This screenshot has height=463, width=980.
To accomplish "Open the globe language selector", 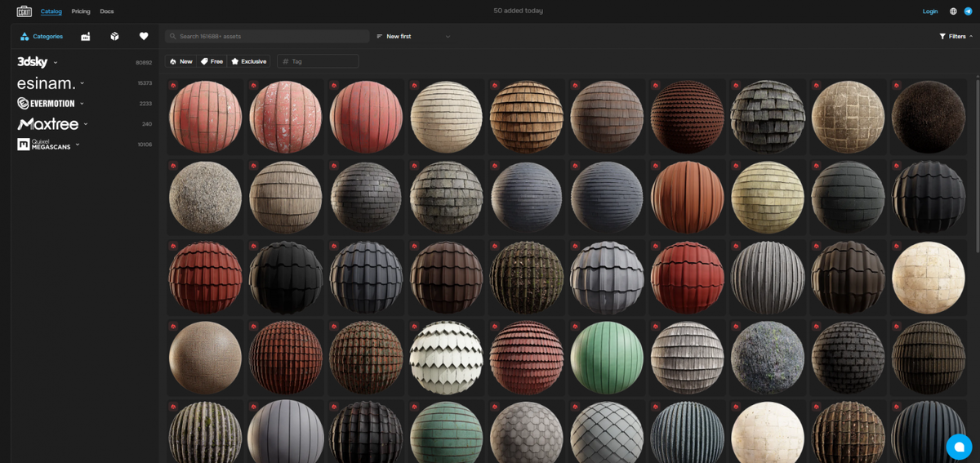I will (x=953, y=11).
